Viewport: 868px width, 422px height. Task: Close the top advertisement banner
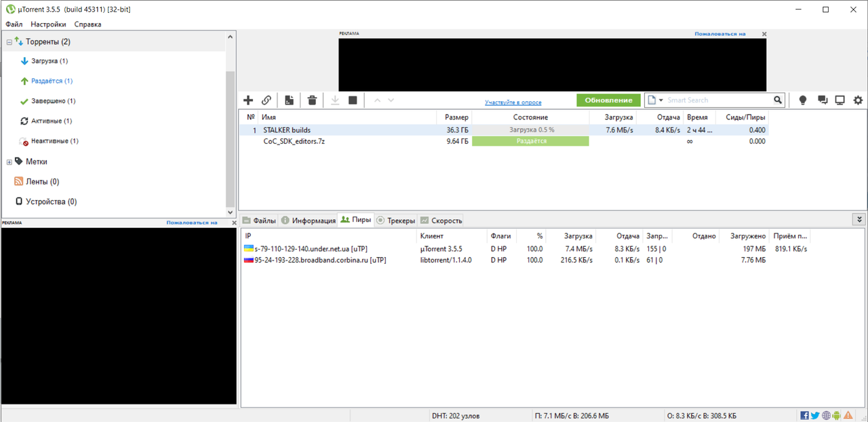click(764, 34)
